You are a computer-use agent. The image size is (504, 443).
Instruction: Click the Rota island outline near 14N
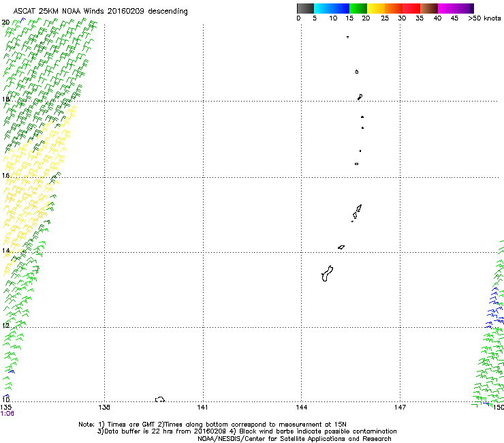[x=341, y=247]
